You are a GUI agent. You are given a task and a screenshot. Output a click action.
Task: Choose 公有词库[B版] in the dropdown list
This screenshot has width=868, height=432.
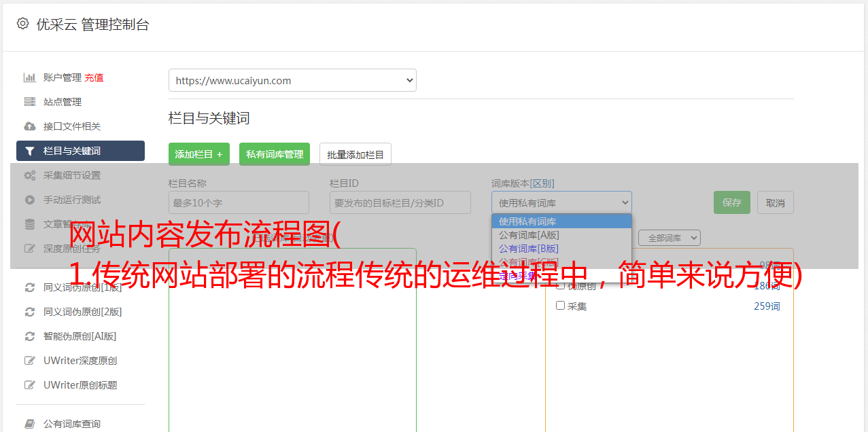(561, 249)
